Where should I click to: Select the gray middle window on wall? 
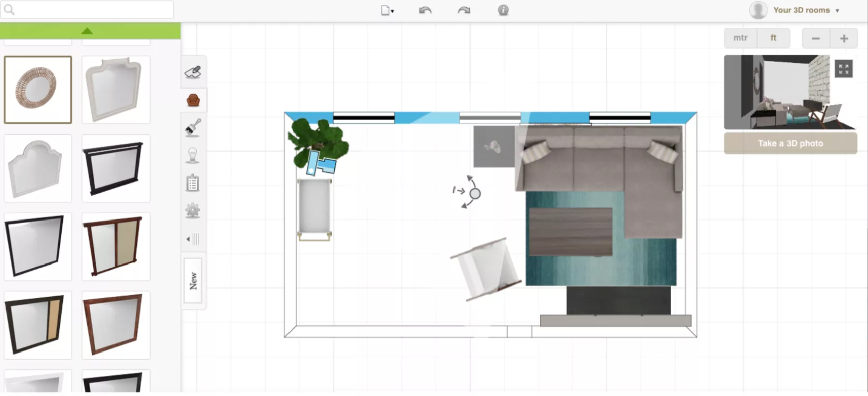click(x=490, y=118)
